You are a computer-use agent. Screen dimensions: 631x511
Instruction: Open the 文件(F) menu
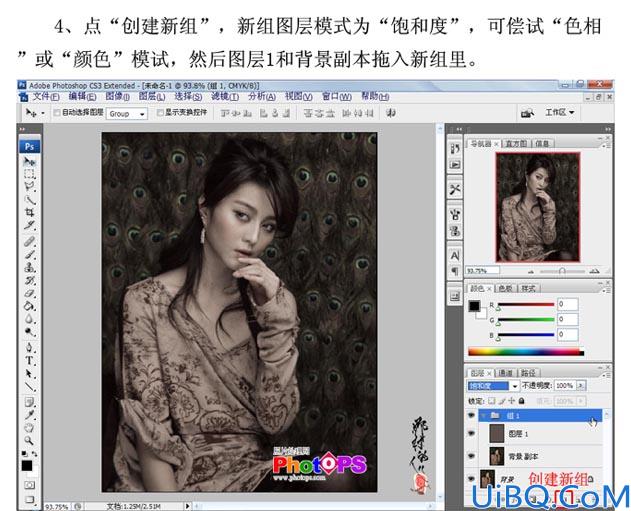tap(46, 97)
